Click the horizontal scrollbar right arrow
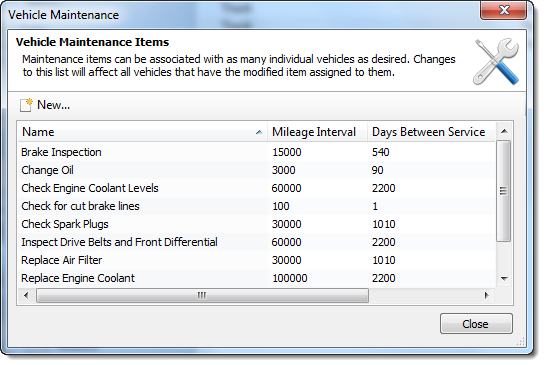Image resolution: width=544 pixels, height=365 pixels. (486, 296)
